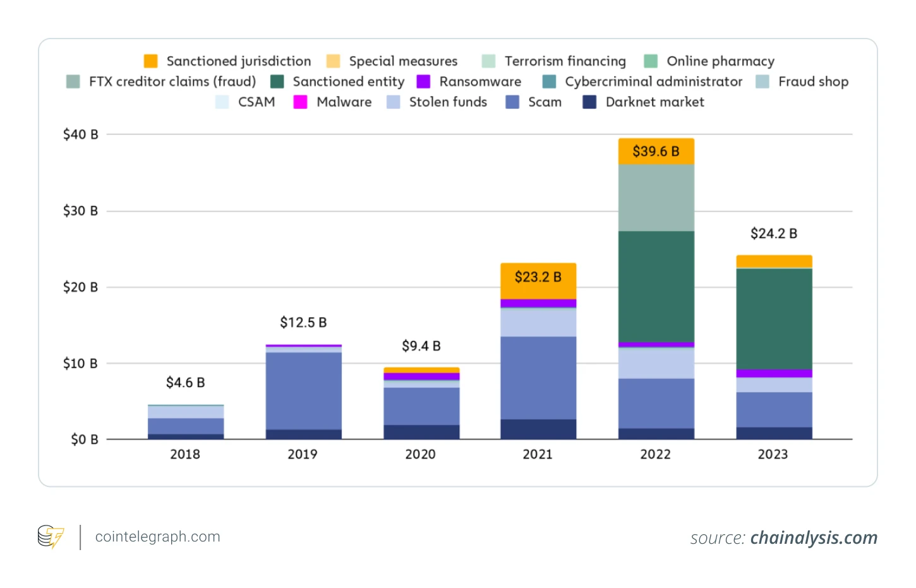
Task: Click the 2019 x-axis label
Action: click(x=303, y=455)
